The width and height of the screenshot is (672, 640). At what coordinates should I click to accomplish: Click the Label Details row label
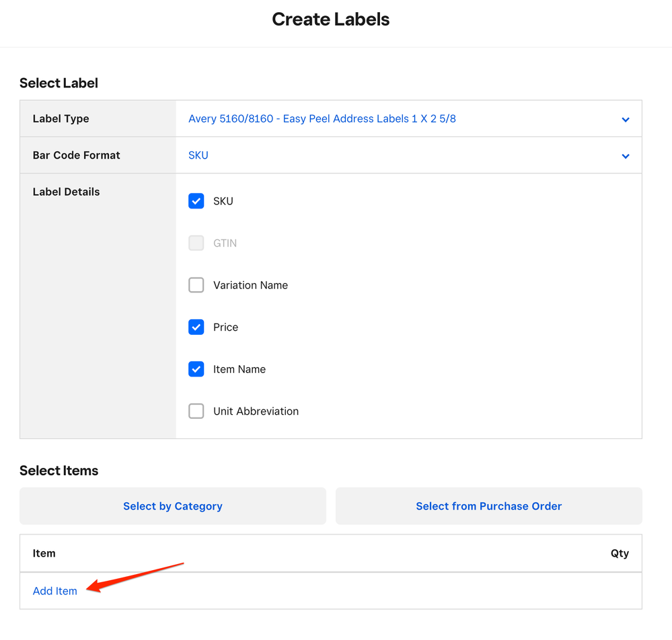click(66, 192)
